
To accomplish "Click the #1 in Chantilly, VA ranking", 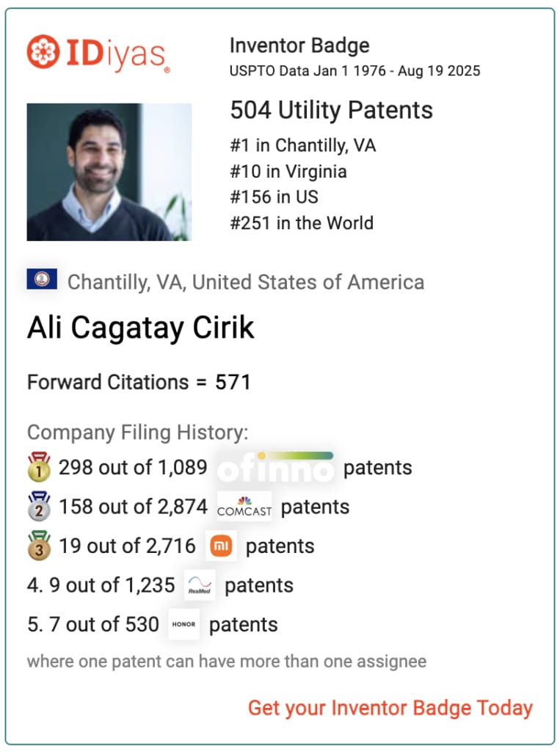I will [x=302, y=145].
